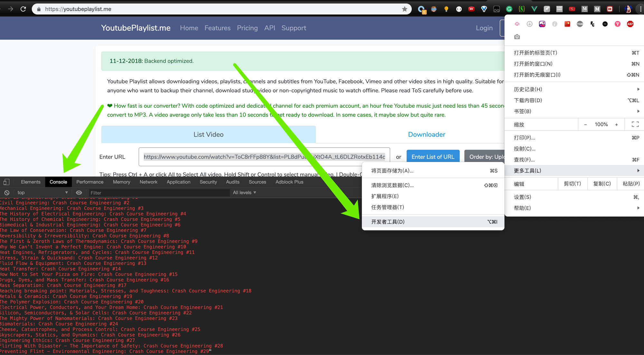Click the camera screenshot extension icon

coord(517,37)
